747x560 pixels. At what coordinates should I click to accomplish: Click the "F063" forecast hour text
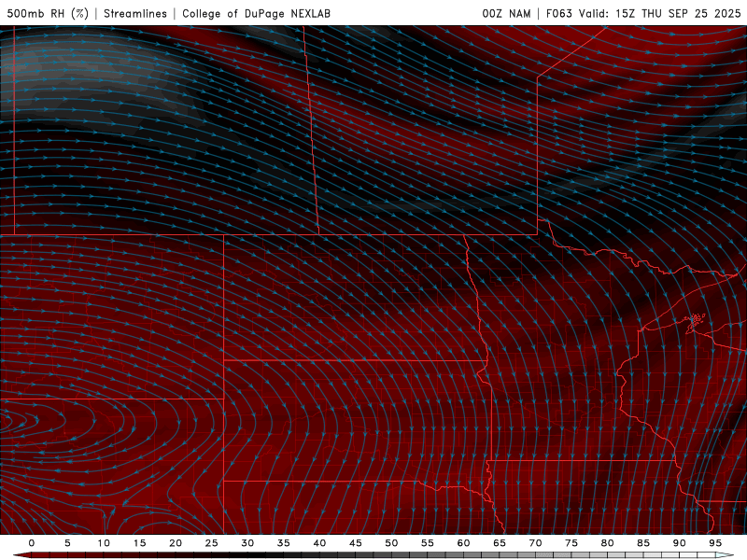[x=558, y=14]
